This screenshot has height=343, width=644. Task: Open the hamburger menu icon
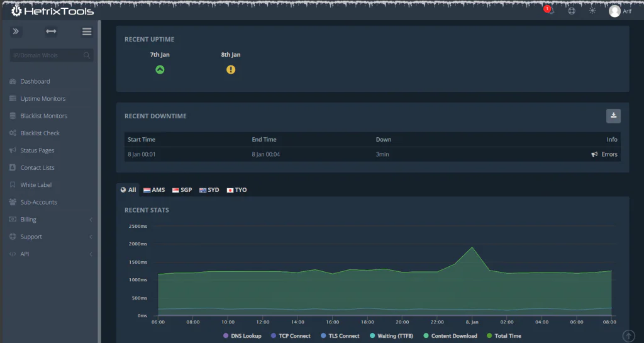(87, 31)
